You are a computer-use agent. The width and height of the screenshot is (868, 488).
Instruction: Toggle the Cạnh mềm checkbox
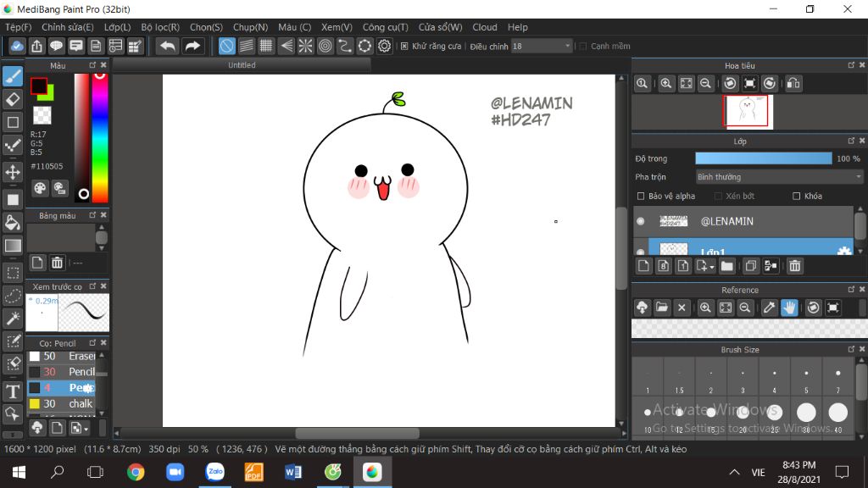pyautogui.click(x=583, y=46)
